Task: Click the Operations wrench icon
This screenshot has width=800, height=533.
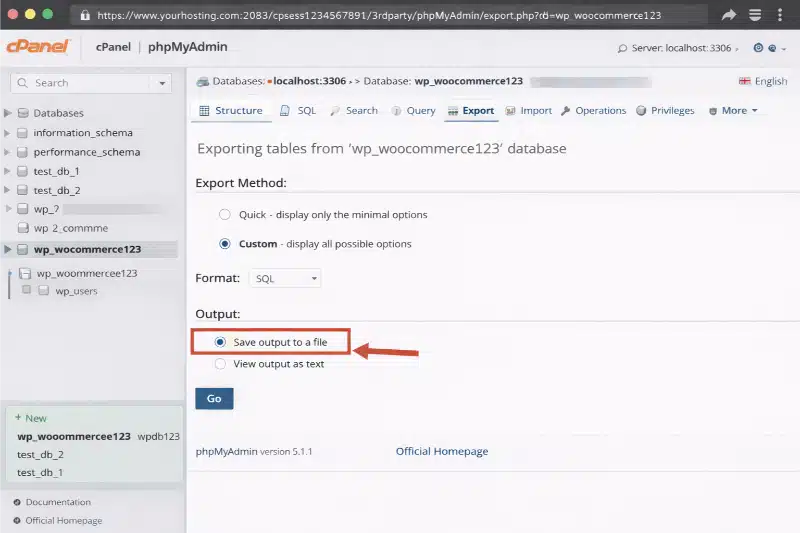Action: point(565,111)
